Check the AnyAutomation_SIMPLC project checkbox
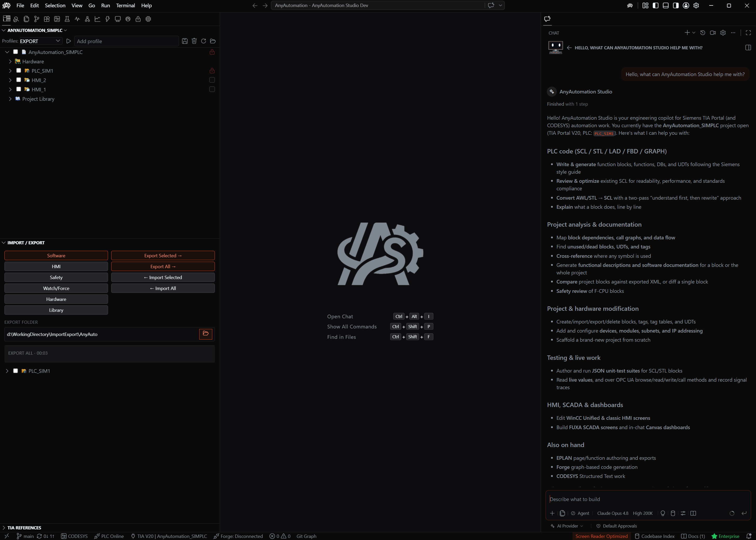756x540 pixels. pos(15,52)
